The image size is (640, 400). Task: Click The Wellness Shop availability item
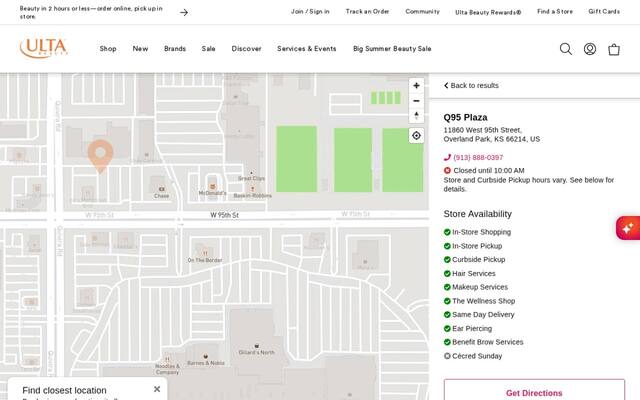(480, 301)
